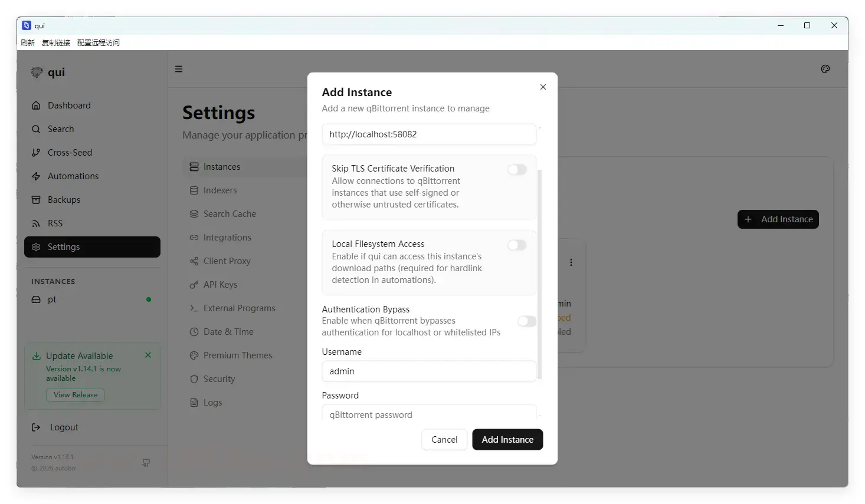Go to Cross-Seed page
Image resolution: width=865 pixels, height=504 pixels.
(x=70, y=153)
